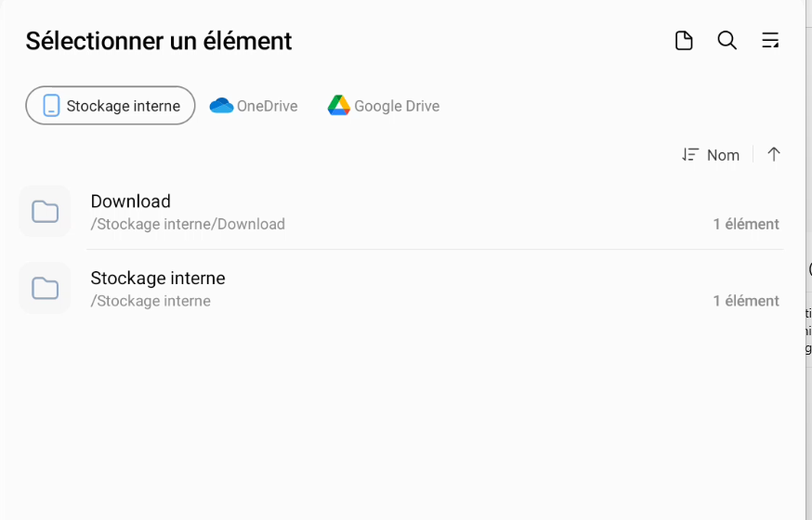Image resolution: width=812 pixels, height=520 pixels.
Task: Open search with the magnifier icon
Action: [727, 41]
